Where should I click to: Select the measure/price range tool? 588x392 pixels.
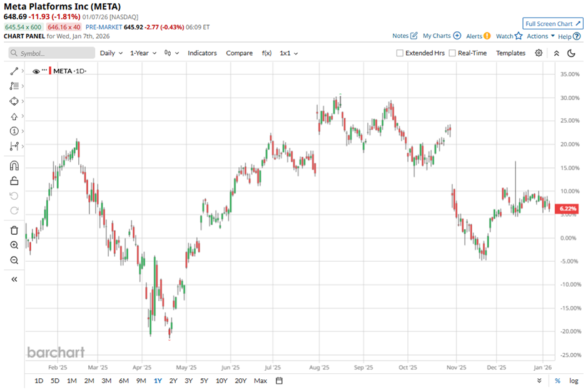tap(14, 146)
